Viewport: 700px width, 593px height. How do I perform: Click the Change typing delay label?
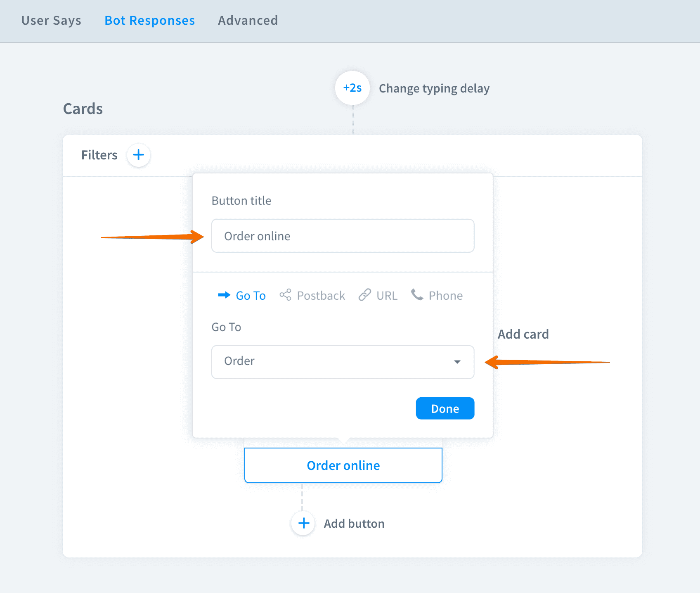coord(434,88)
